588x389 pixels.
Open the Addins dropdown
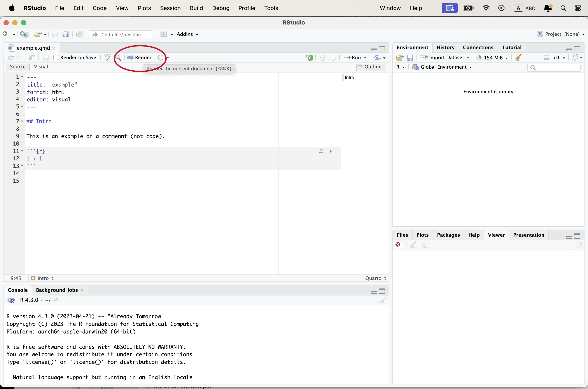pos(187,34)
